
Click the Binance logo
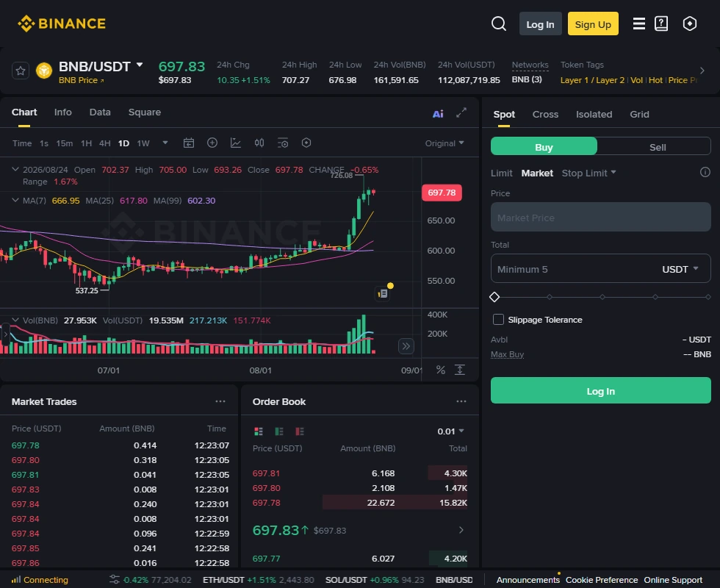coord(62,24)
